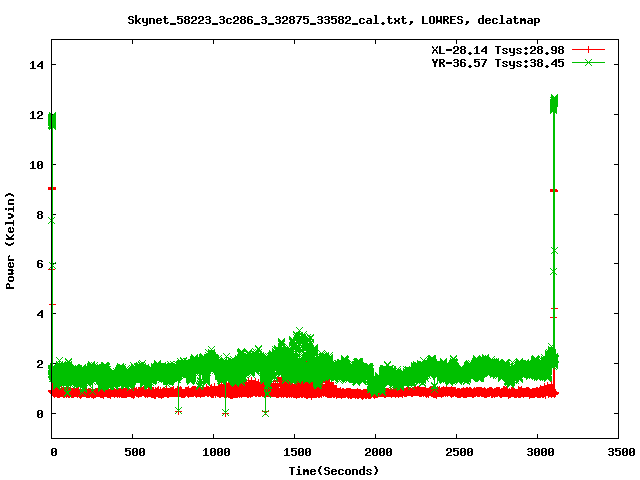Click the x-axis tick label 2000
The image size is (640, 480).
pyautogui.click(x=378, y=452)
